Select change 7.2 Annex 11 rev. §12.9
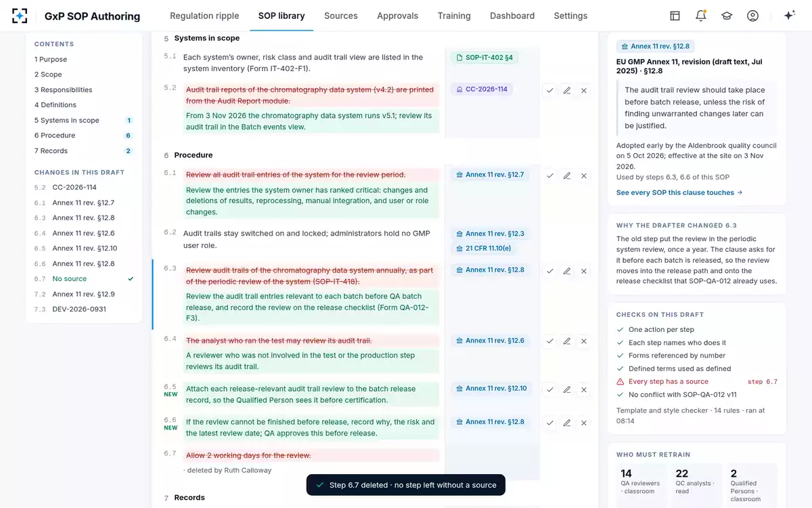The width and height of the screenshot is (812, 508). tap(84, 294)
